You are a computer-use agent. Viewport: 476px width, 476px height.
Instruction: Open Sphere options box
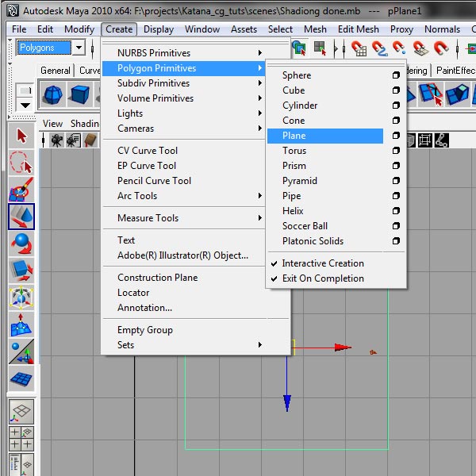(396, 75)
